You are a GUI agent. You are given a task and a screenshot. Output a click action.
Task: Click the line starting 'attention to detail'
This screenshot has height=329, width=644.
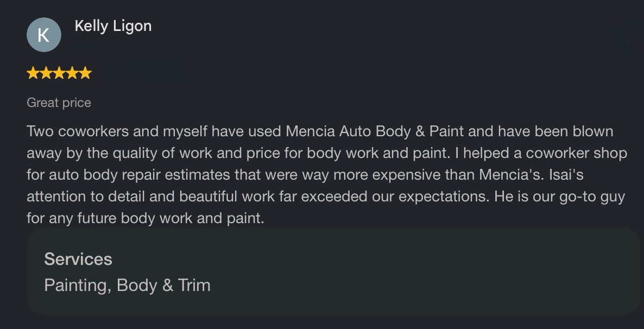(326, 197)
